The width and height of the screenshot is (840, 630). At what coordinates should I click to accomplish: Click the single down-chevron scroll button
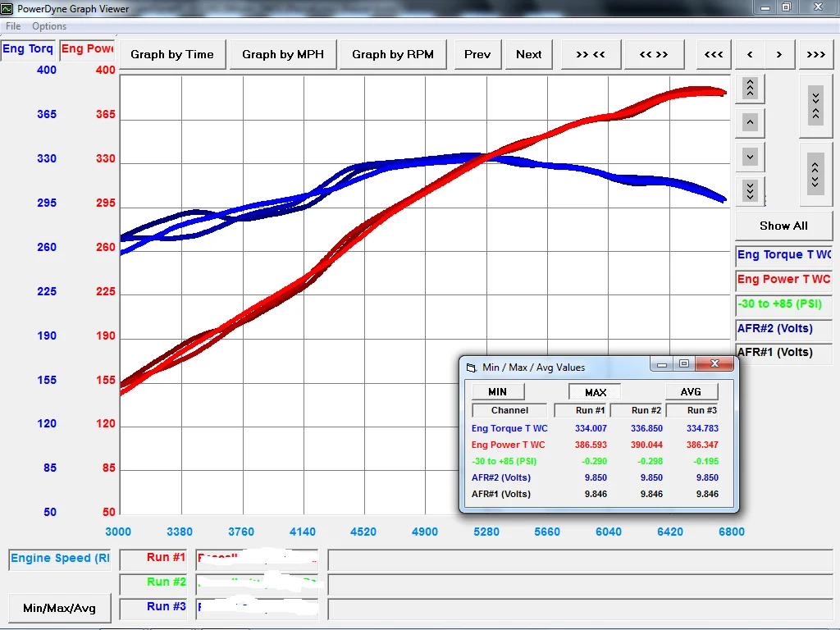pos(750,157)
